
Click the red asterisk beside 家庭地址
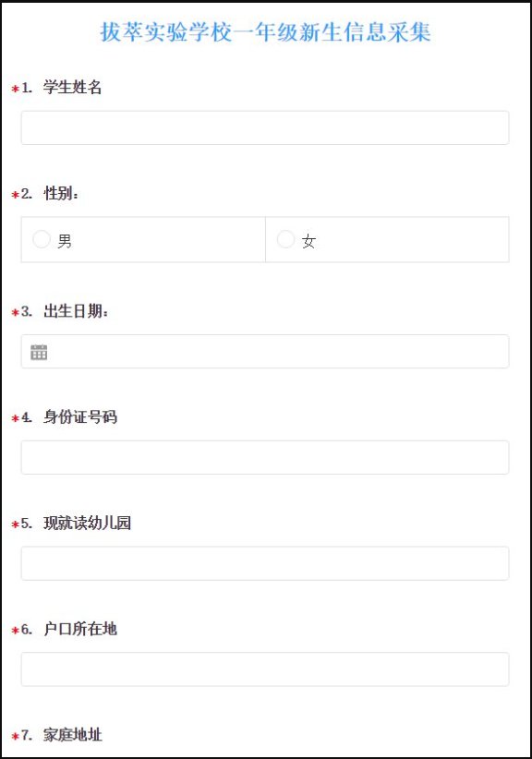coord(15,736)
